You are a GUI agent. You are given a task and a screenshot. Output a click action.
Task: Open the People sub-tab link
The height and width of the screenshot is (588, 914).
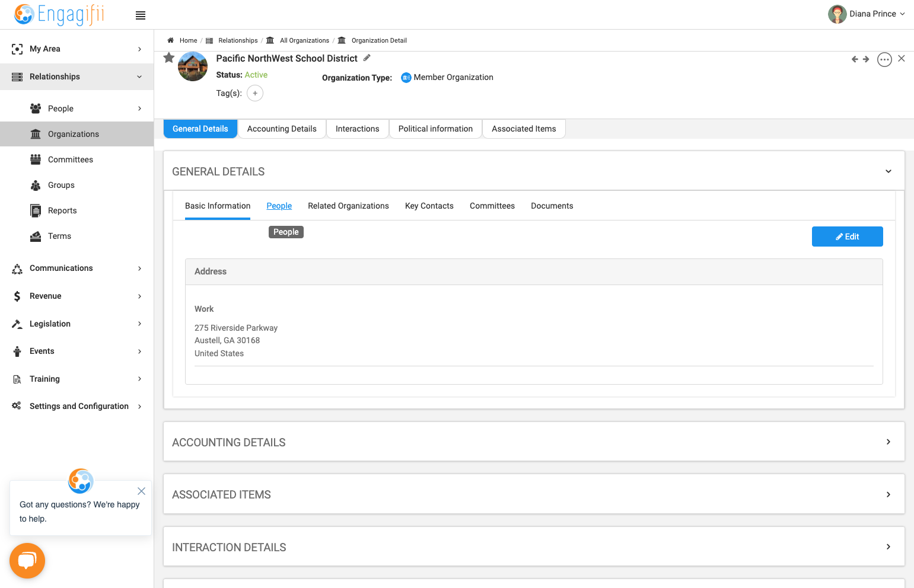tap(279, 206)
